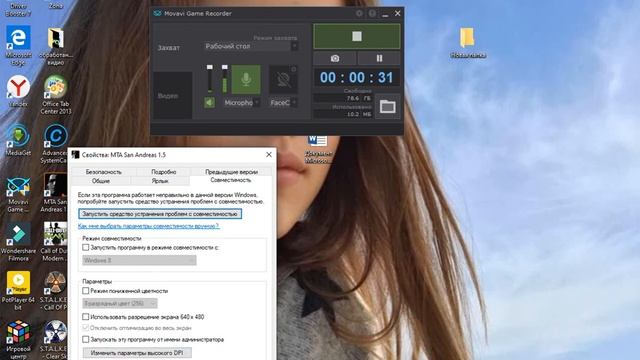Select PotPlayer 64 bit desktop icon
Screen dimensions: 640x360
[18, 291]
